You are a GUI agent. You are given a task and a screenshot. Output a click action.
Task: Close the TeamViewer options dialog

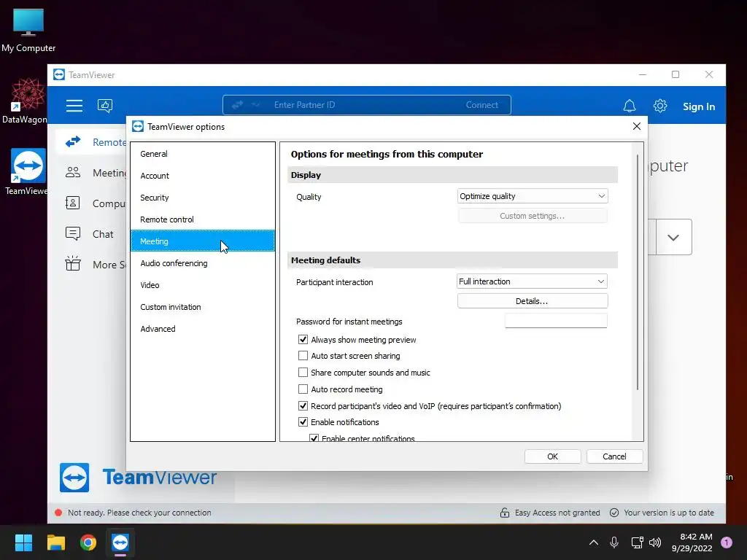click(x=636, y=126)
